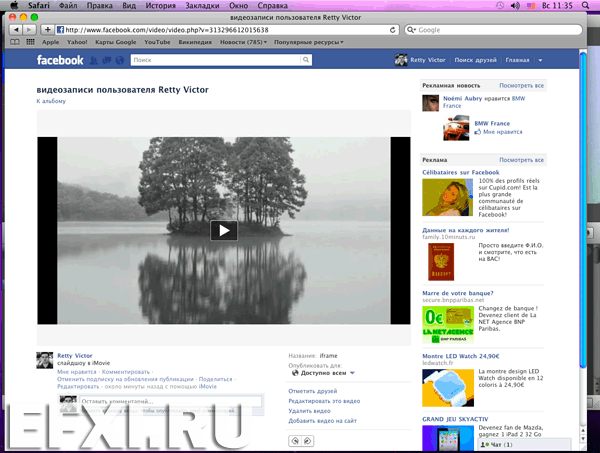Click Редактировать это видео link
This screenshot has width=600, height=453.
(x=324, y=401)
